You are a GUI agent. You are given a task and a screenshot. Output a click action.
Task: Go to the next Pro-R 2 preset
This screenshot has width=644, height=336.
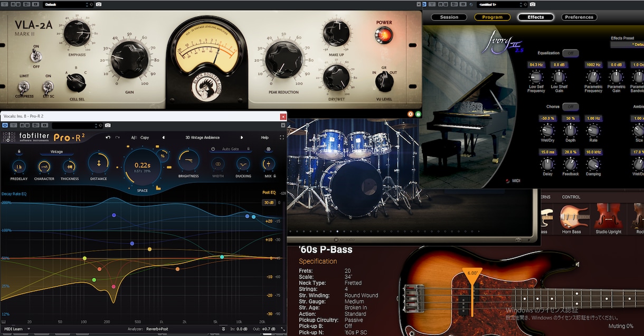click(242, 137)
